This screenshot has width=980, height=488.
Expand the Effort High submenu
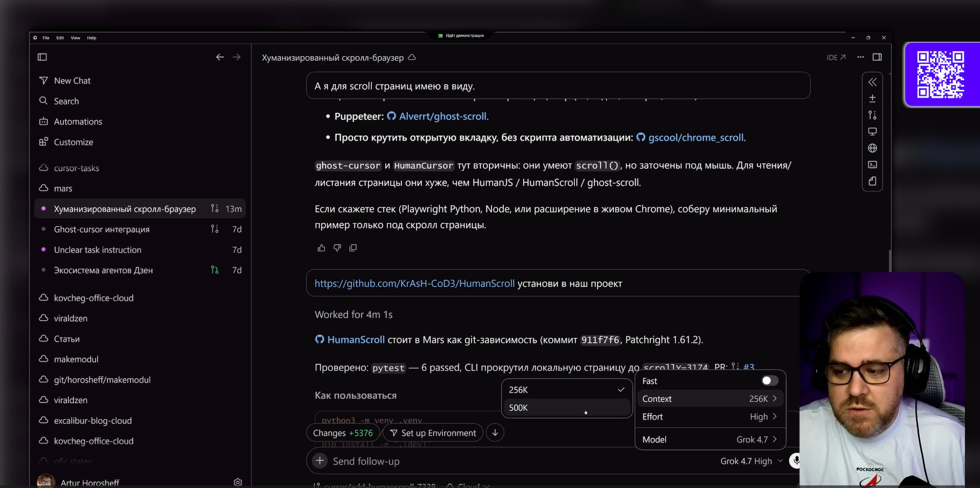pos(710,417)
